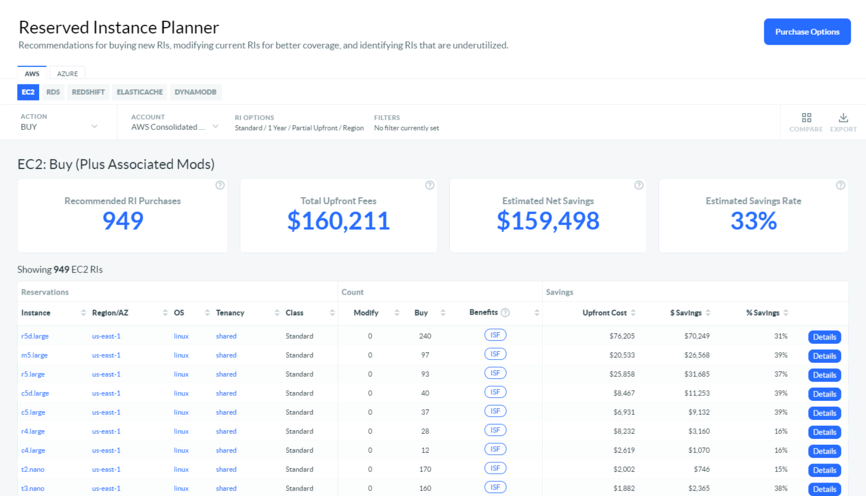Click the ISF badge for c4.large
The width and height of the screenshot is (866, 496).
[x=495, y=449]
